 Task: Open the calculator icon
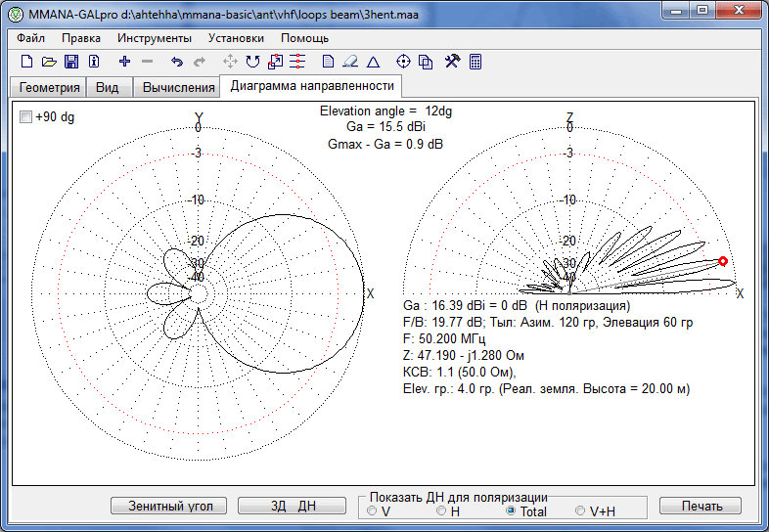pos(475,62)
